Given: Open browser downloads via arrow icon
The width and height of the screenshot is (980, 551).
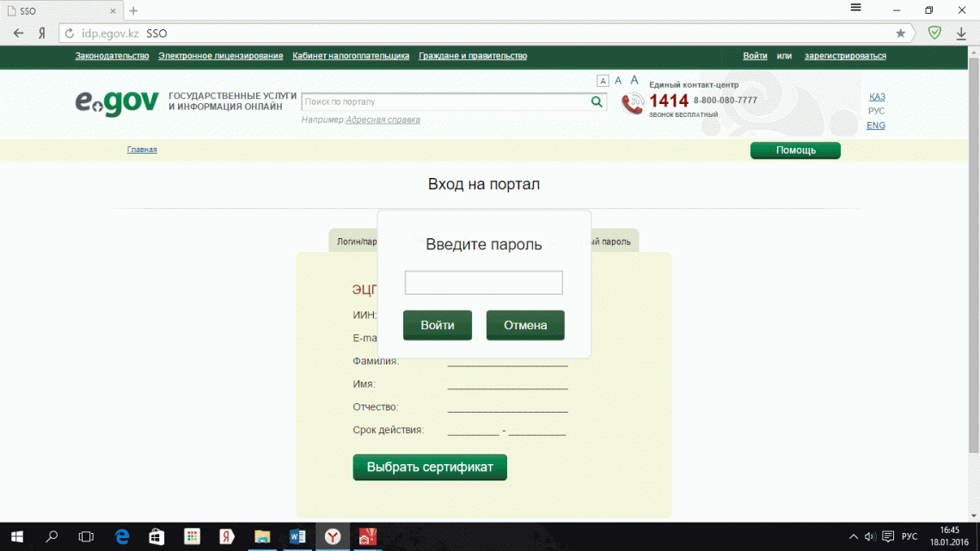Looking at the screenshot, I should [x=961, y=32].
